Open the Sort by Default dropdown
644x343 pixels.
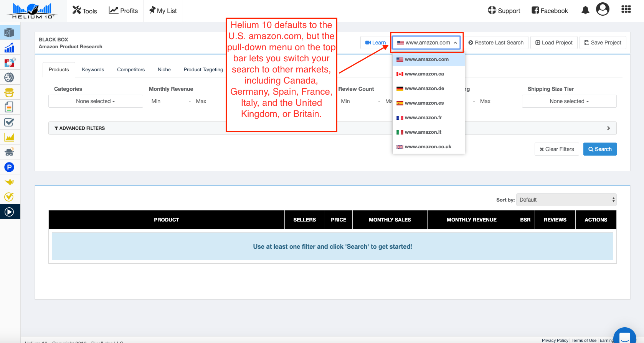(566, 200)
